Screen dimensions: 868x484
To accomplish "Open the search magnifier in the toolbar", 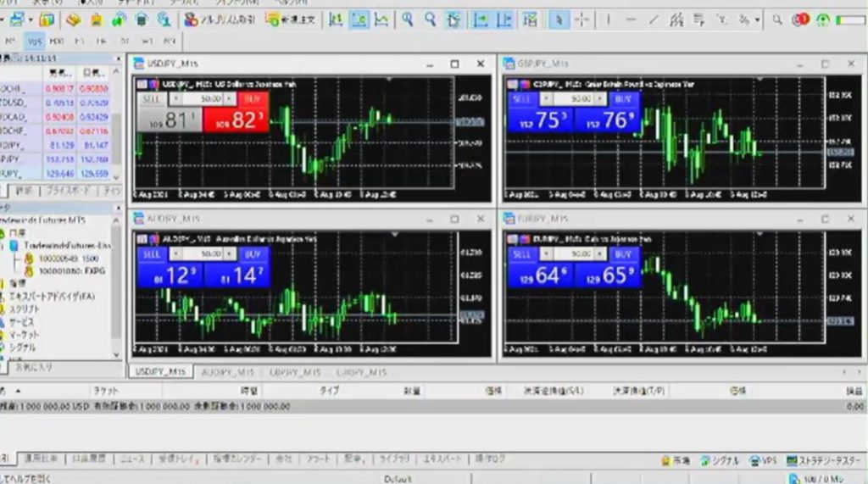I will 777,19.
